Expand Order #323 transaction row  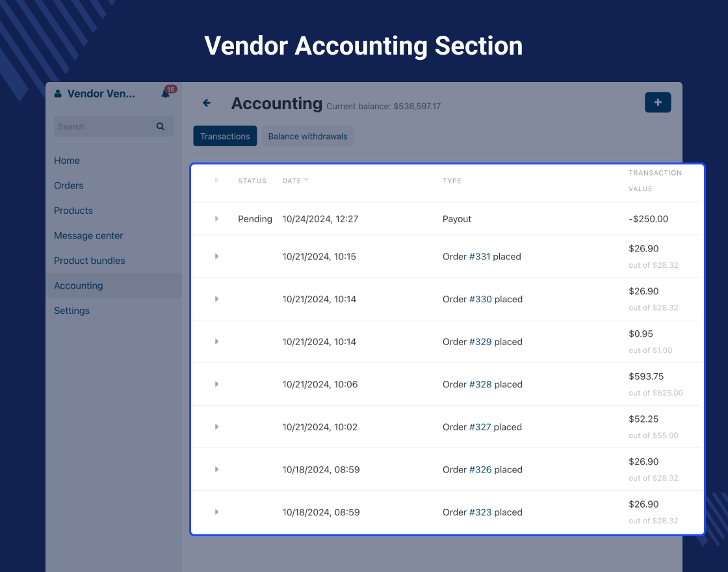pyautogui.click(x=216, y=512)
